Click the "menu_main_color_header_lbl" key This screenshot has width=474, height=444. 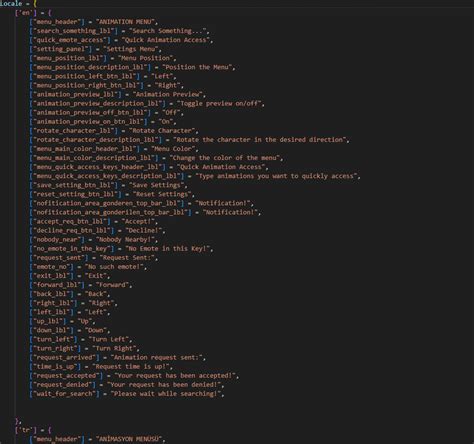coord(86,149)
